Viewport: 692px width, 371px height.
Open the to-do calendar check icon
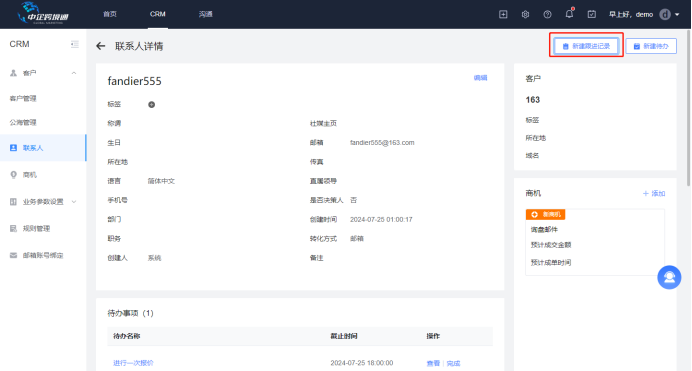tap(592, 15)
